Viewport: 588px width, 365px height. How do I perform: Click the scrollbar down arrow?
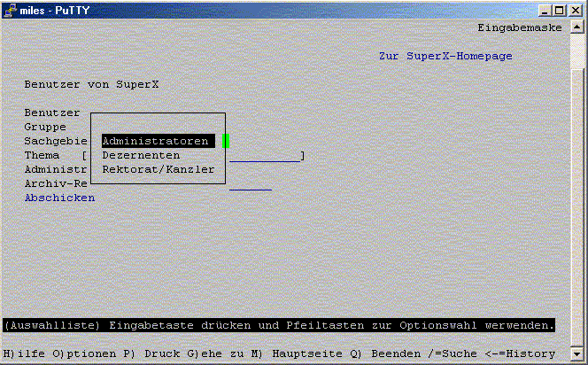[576, 353]
